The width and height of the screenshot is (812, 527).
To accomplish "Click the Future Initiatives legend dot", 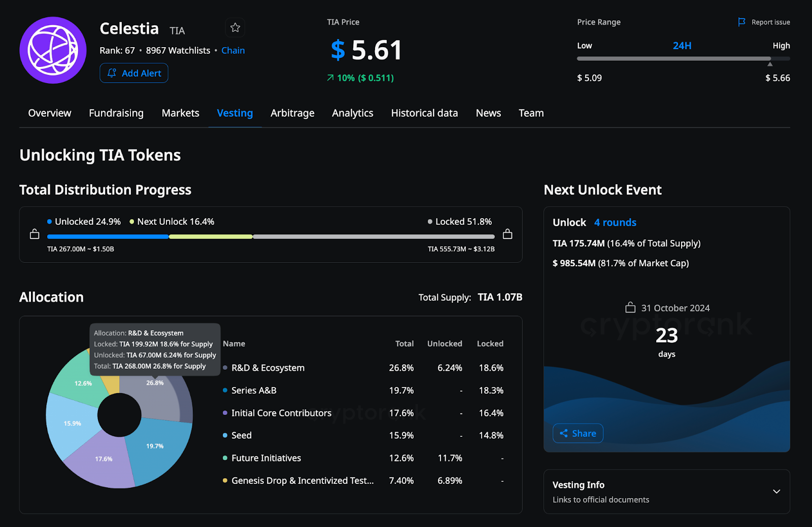I will point(225,458).
